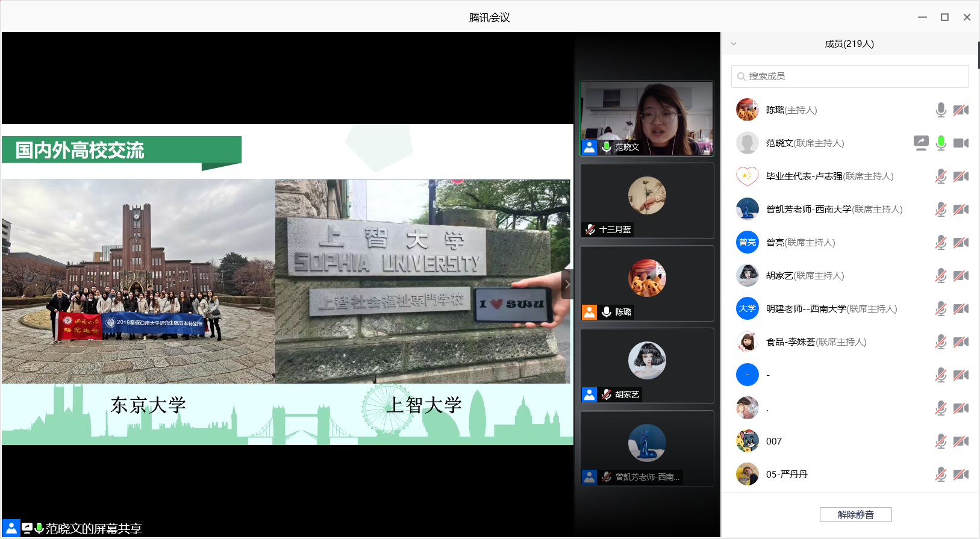This screenshot has width=980, height=539.
Task: Click 范晓文 camera icon in member list
Action: click(x=961, y=143)
